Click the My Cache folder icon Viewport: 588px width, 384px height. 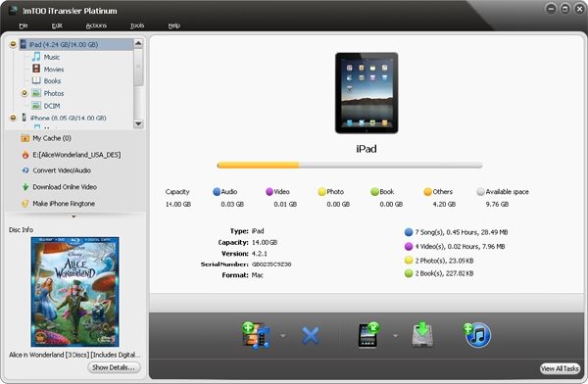click(x=25, y=138)
